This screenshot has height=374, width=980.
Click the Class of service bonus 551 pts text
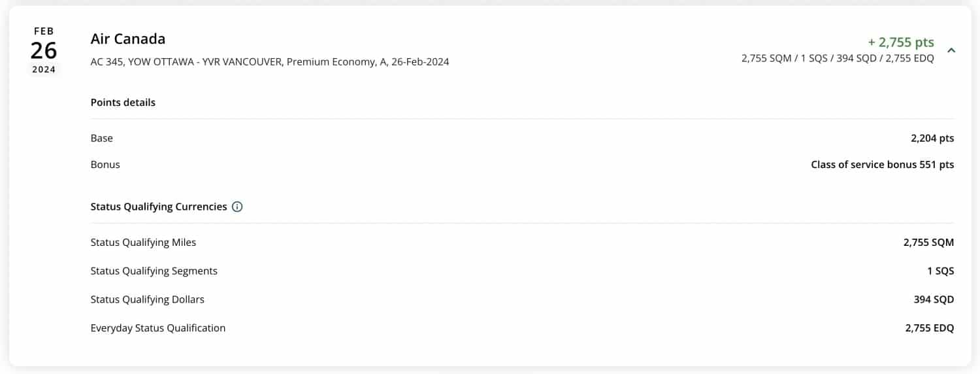click(x=882, y=165)
